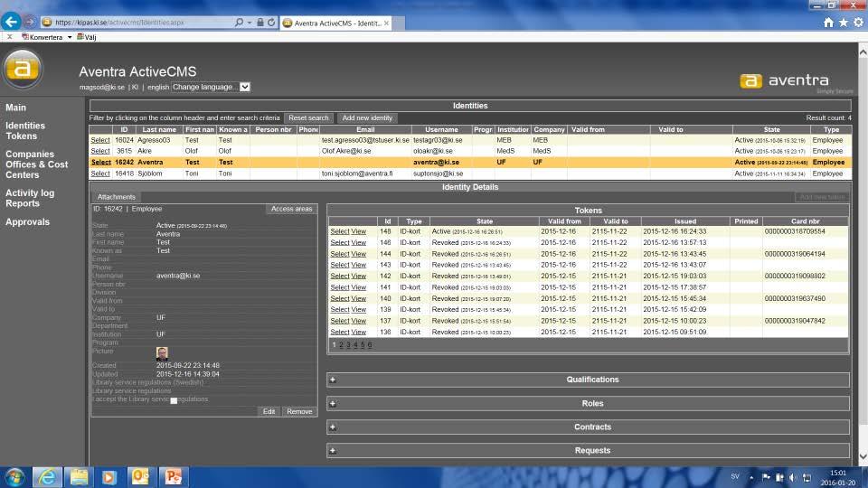The image size is (868, 488).
Task: Select token 142
Action: tap(340, 277)
